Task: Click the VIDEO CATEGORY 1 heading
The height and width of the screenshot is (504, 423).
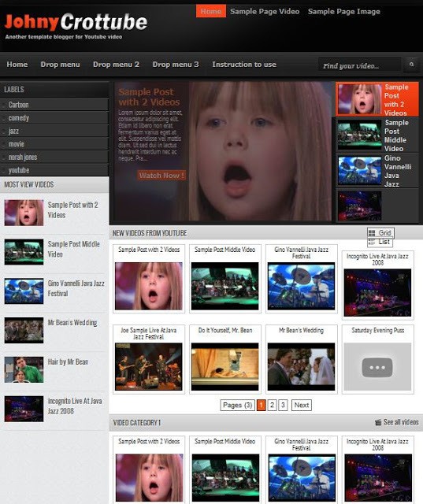Action: coord(136,422)
